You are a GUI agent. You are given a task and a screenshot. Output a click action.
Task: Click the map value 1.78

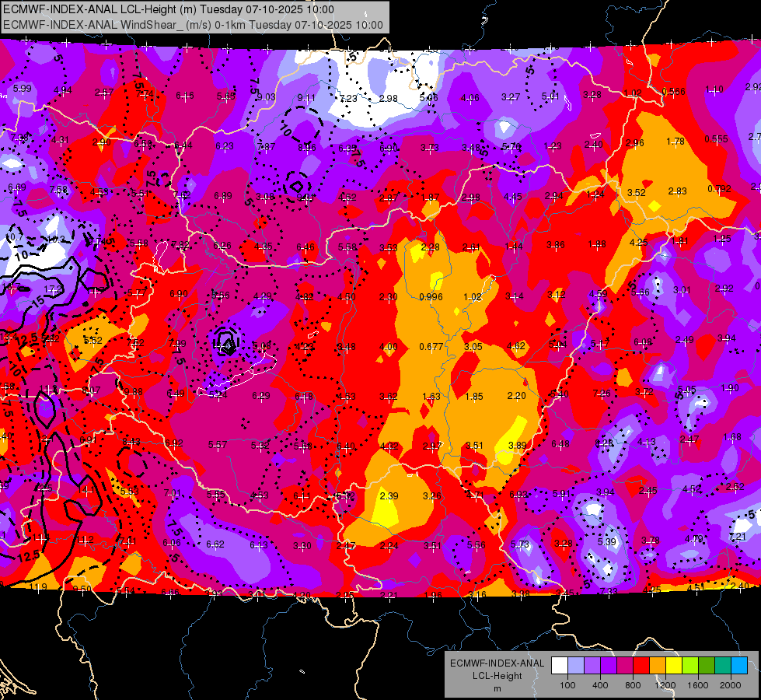tap(675, 142)
